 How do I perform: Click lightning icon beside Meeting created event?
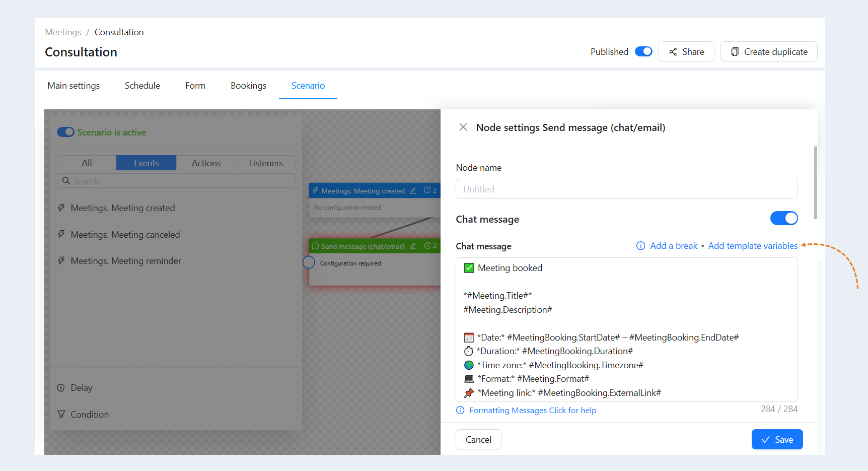click(x=61, y=208)
